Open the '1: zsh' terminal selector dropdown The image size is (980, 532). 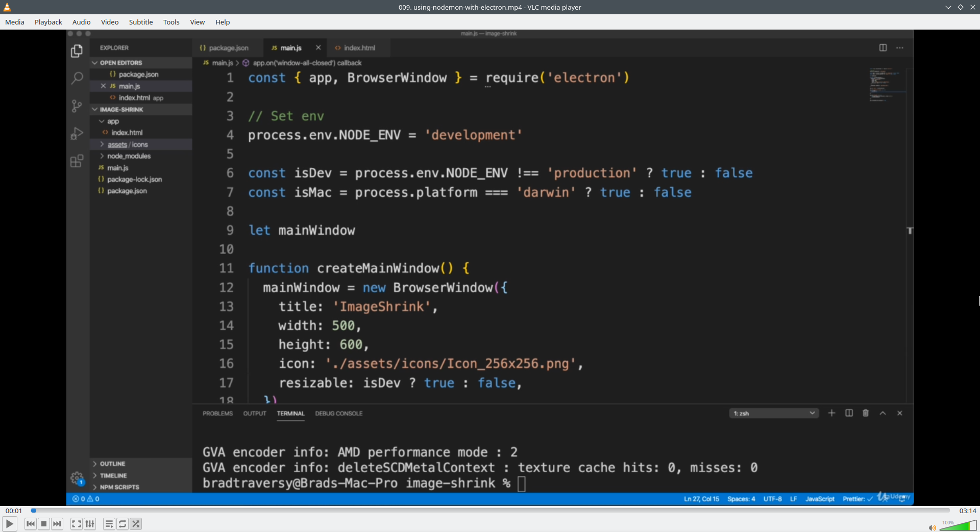click(774, 413)
